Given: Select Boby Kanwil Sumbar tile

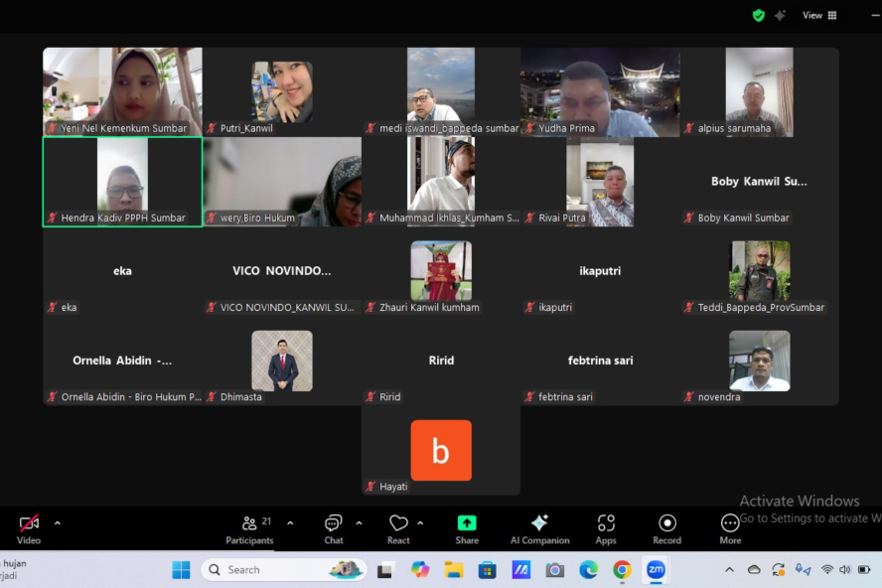Looking at the screenshot, I should coord(760,182).
